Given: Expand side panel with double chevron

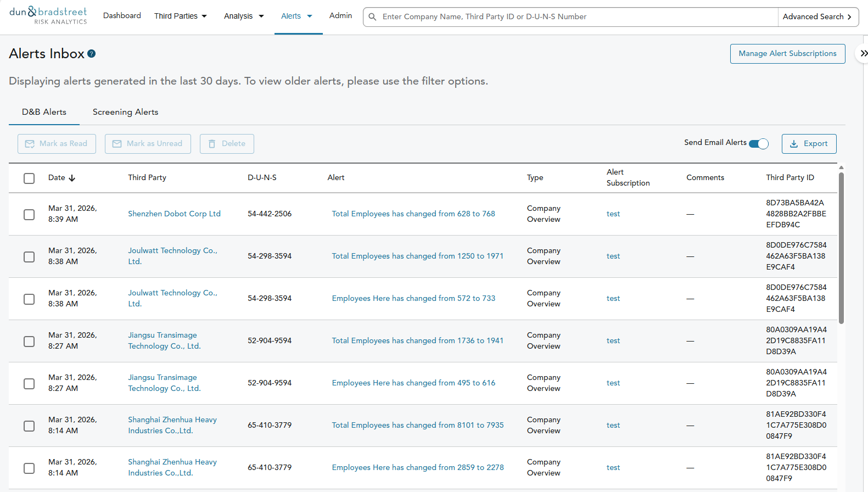Looking at the screenshot, I should [x=864, y=53].
